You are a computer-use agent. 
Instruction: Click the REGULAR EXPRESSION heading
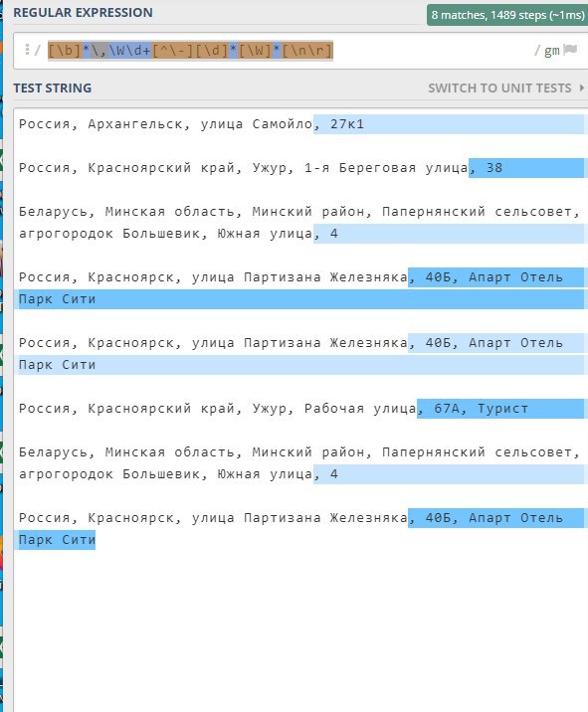[84, 13]
